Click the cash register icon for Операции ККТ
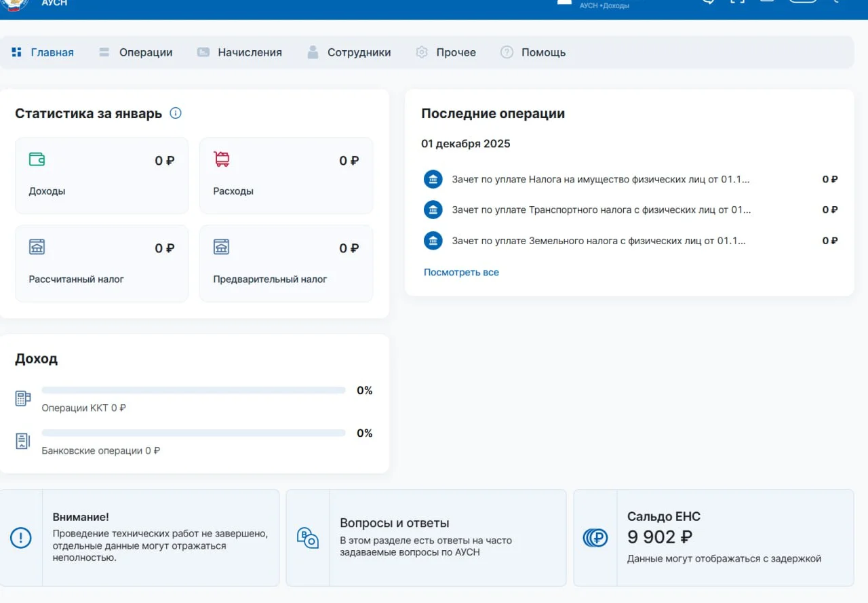The height and width of the screenshot is (603, 868). coord(23,398)
